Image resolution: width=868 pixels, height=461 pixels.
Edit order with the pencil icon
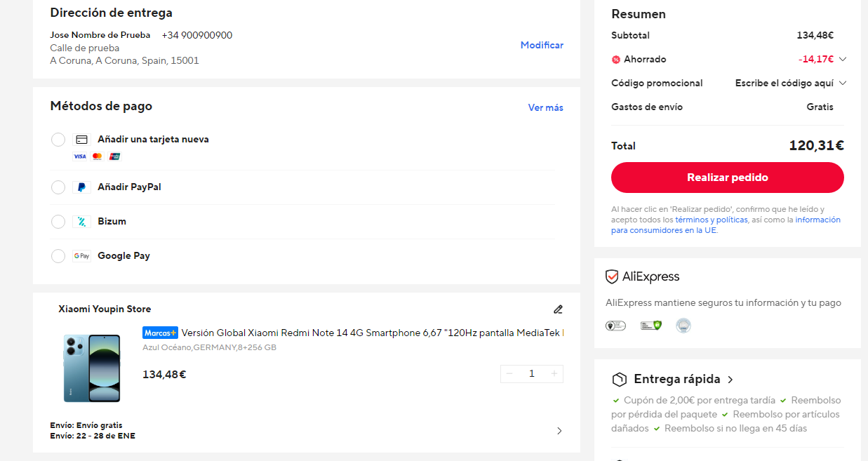(558, 309)
